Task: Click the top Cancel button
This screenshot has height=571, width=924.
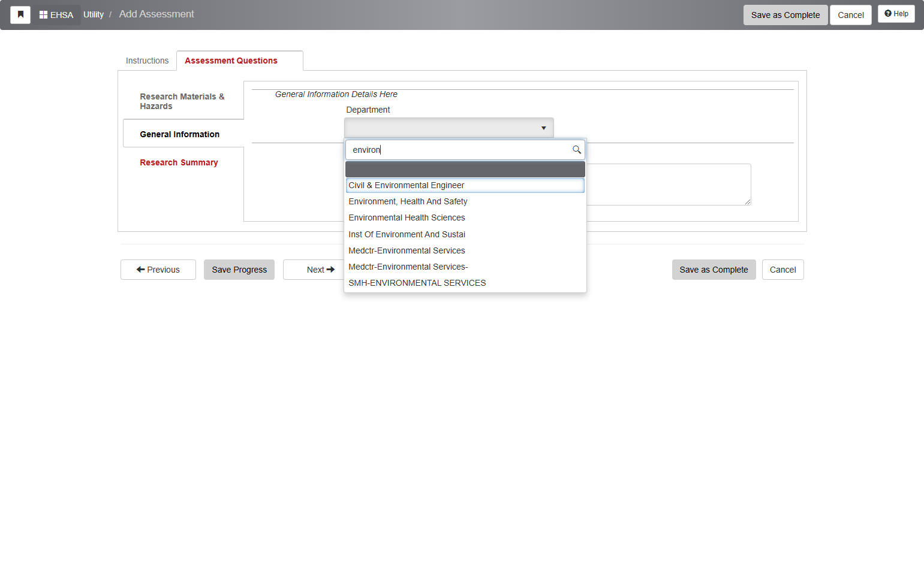Action: pyautogui.click(x=850, y=15)
